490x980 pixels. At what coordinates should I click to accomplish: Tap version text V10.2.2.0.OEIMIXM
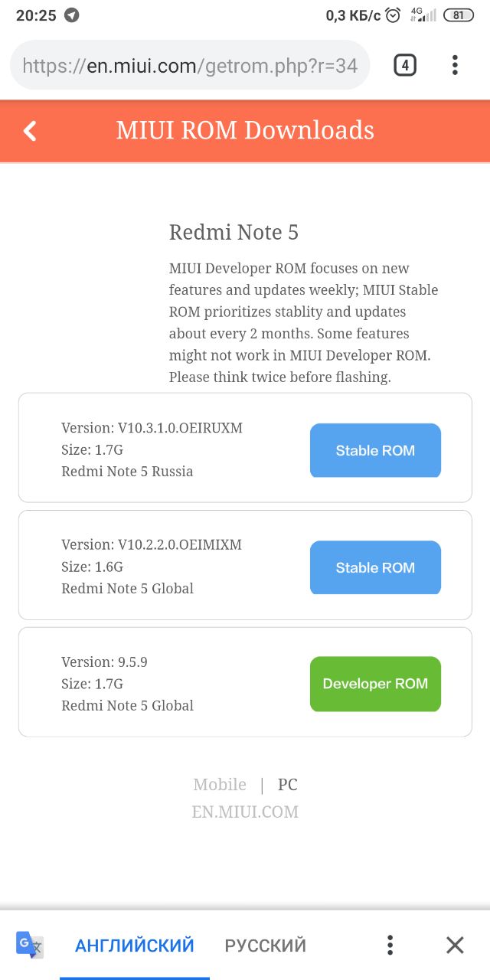click(x=179, y=545)
